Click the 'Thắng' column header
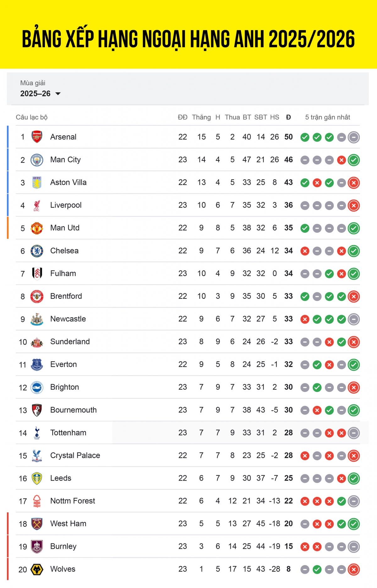 [201, 117]
